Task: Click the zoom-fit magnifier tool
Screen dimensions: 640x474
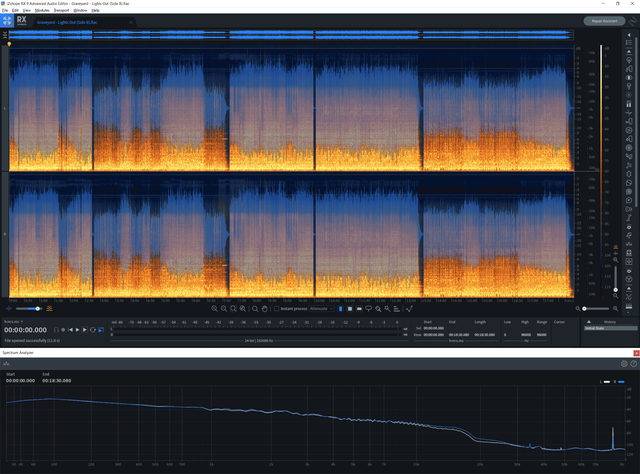Action: pyautogui.click(x=242, y=309)
